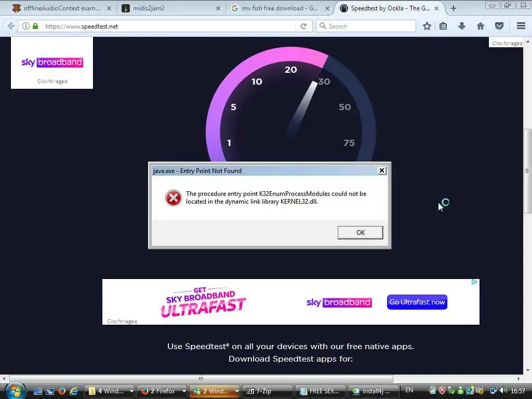Click the AdChoices icon on banner ad

(x=475, y=282)
